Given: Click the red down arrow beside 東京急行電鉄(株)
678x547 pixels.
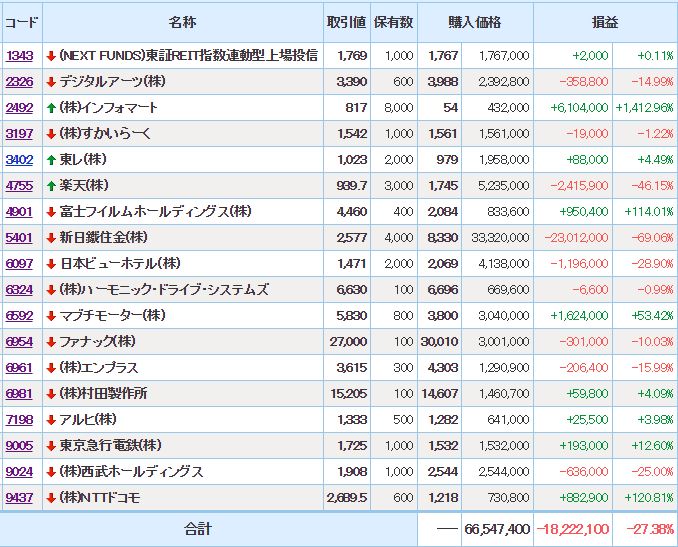Looking at the screenshot, I should click(x=51, y=446).
